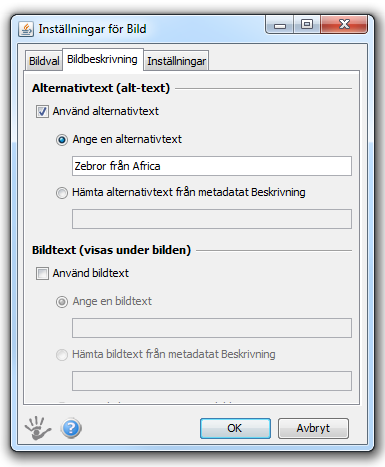Select Hämta bildtext från metadatat Beskrivning
This screenshot has height=467, width=385.
(62, 355)
